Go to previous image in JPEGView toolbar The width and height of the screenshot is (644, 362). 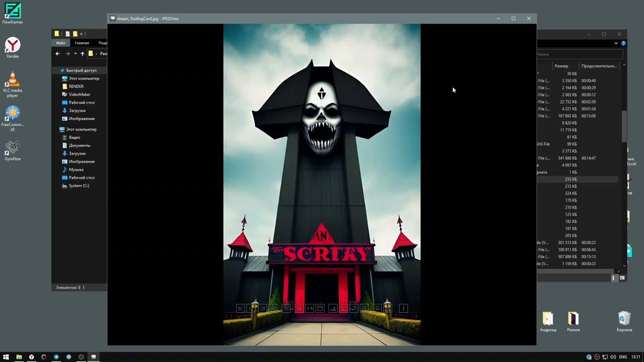[x=251, y=308]
